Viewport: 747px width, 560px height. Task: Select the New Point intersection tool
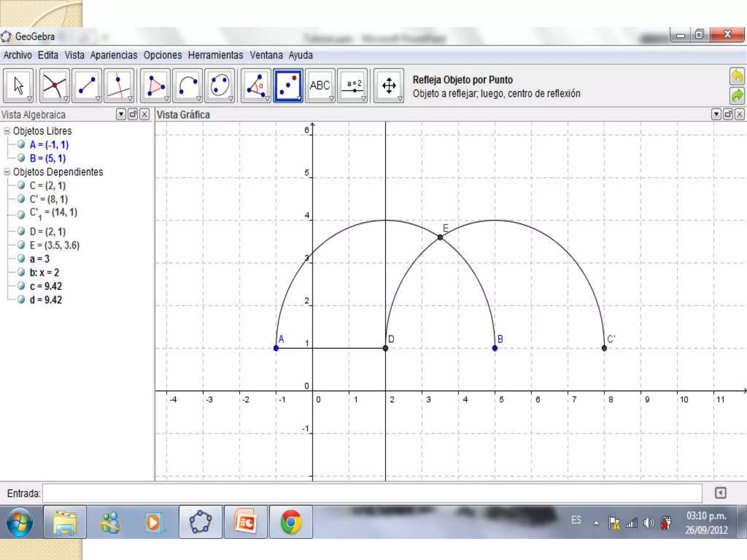pyautogui.click(x=54, y=85)
